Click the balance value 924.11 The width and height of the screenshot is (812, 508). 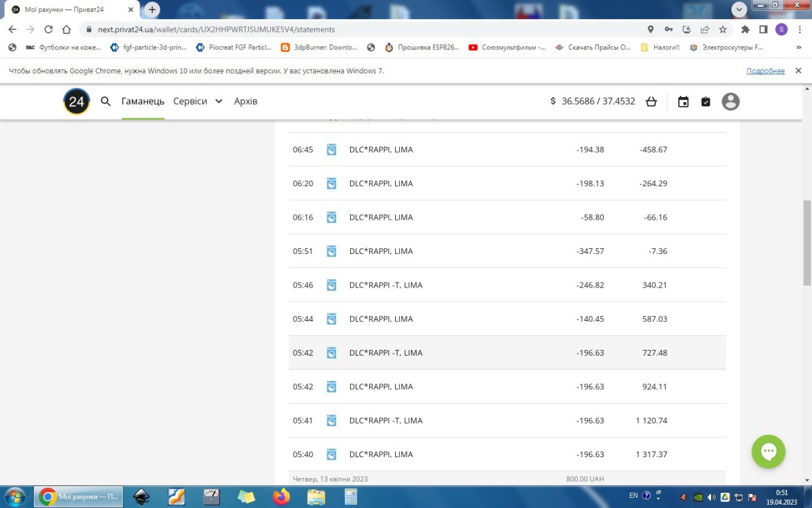click(x=655, y=387)
